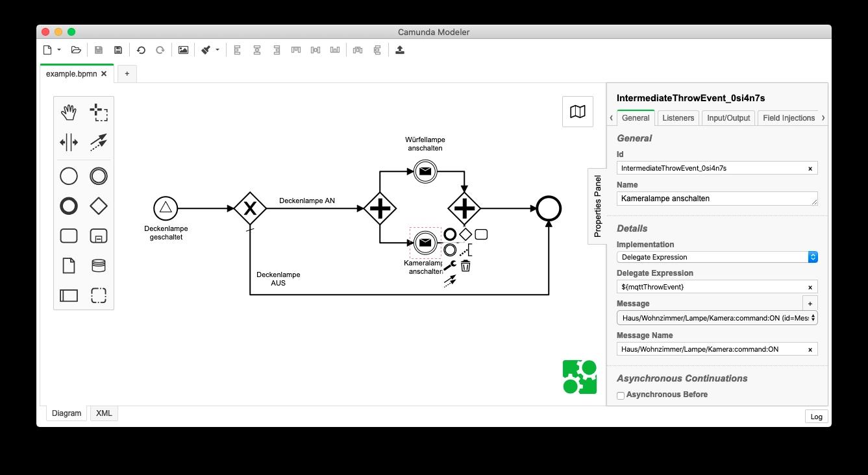Select the lasso tool in the palette
Image resolution: width=868 pixels, height=475 pixels.
tap(99, 112)
